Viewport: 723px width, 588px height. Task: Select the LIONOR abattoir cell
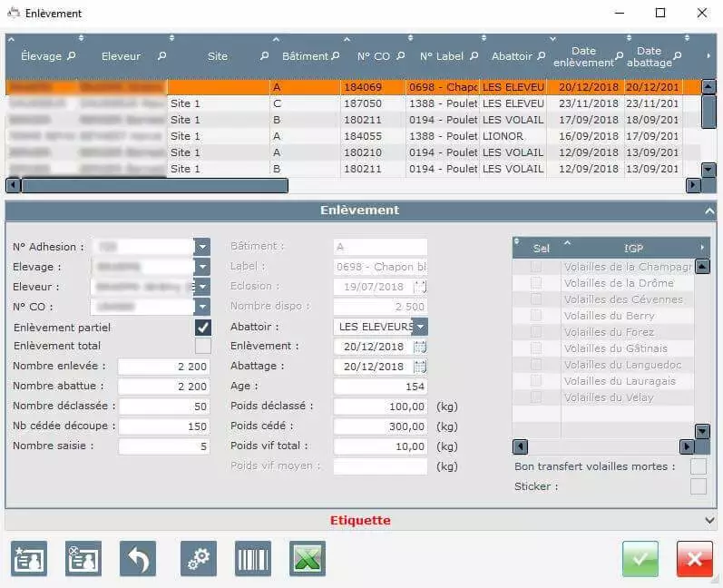point(513,136)
